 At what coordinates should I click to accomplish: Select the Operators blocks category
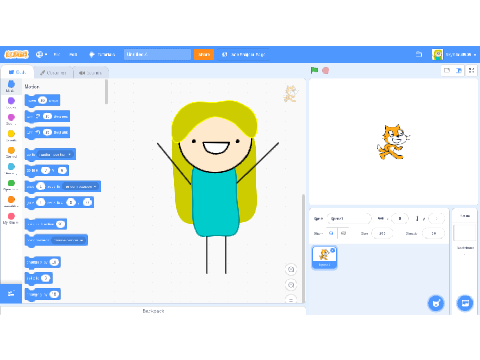[x=11, y=185]
